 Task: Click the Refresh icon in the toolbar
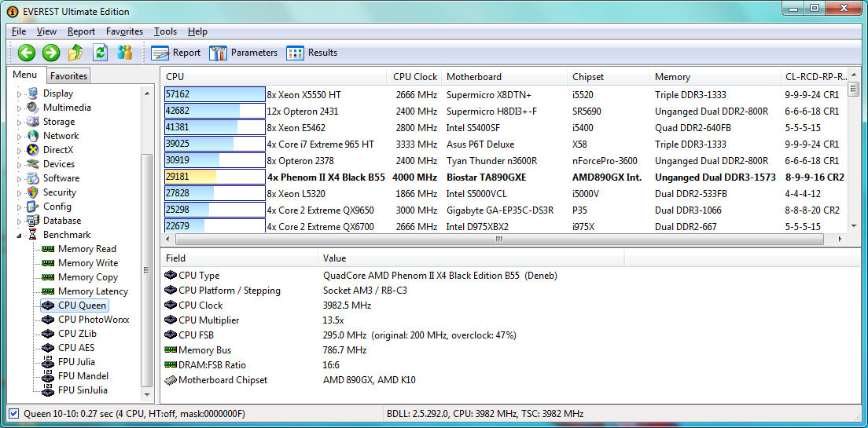click(100, 53)
